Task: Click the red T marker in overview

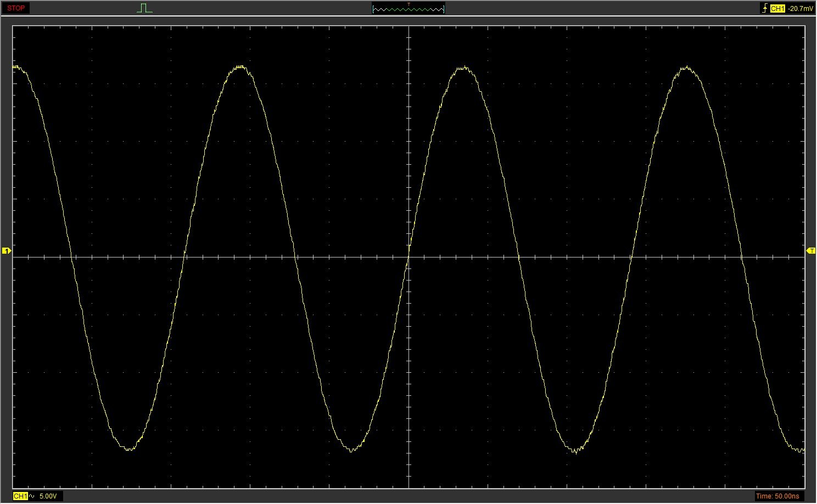Action: click(408, 4)
